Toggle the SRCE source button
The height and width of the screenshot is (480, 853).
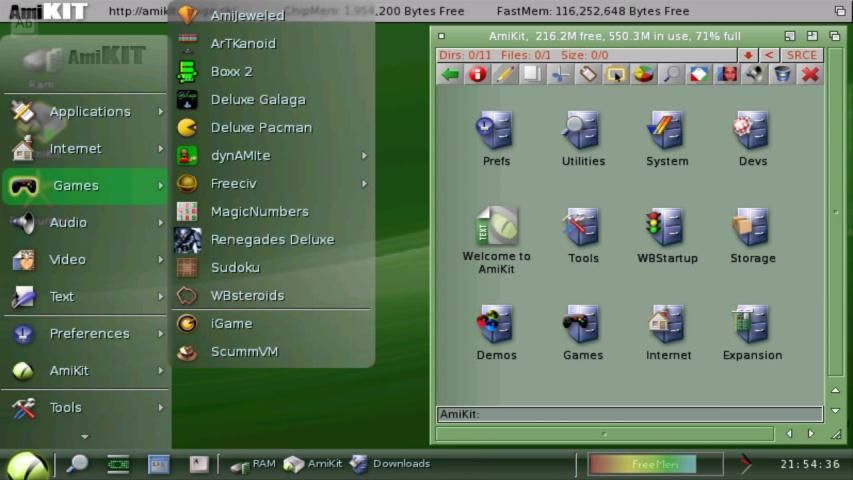click(x=802, y=55)
